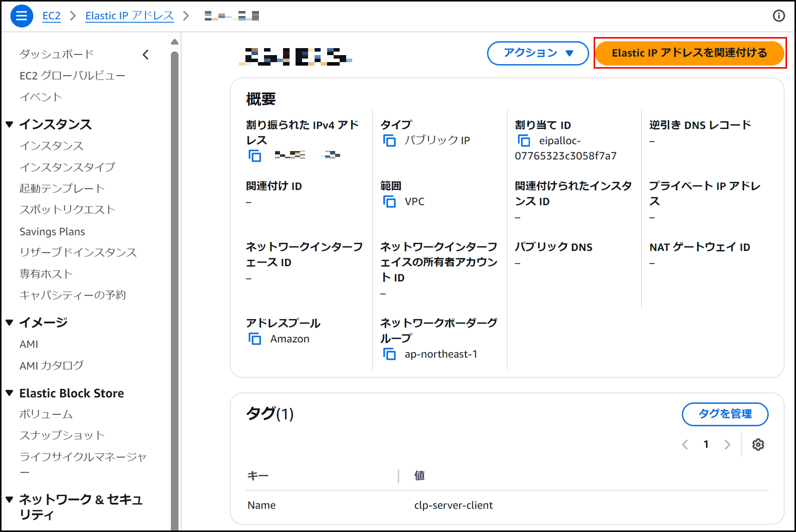796x532 pixels.
Task: Click Elastic IP アドレスを関連付ける button
Action: pos(689,53)
